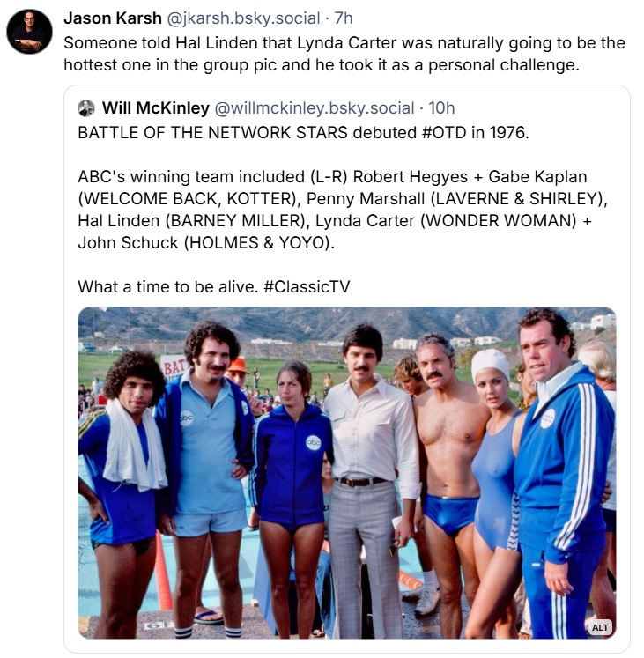Open the 7h post timestamp
The image size is (644, 658).
point(344,18)
